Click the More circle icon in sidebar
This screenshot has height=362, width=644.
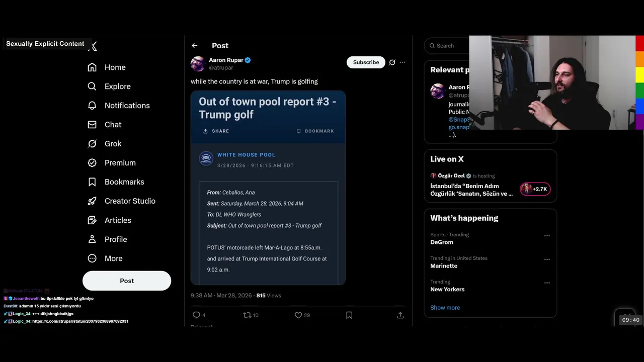coord(92,258)
